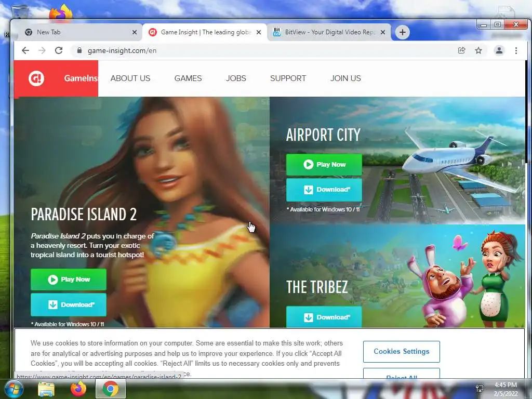This screenshot has height=399, width=532.
Task: Click the Firefox desktop shortcut icon
Action: [61, 12]
